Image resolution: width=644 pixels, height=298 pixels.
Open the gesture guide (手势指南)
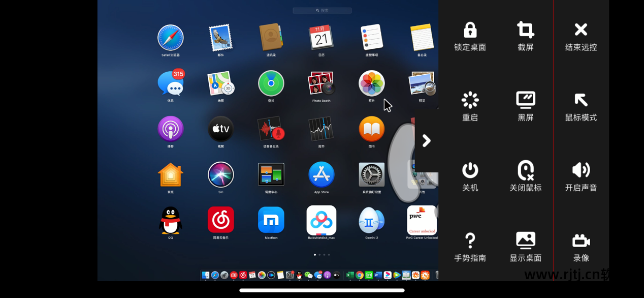470,247
